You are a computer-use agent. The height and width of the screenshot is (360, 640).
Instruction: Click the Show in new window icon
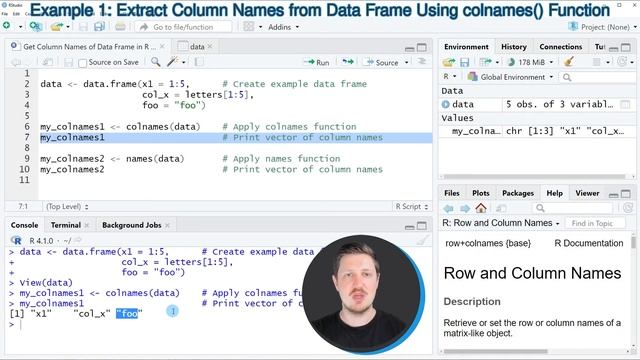point(47,62)
